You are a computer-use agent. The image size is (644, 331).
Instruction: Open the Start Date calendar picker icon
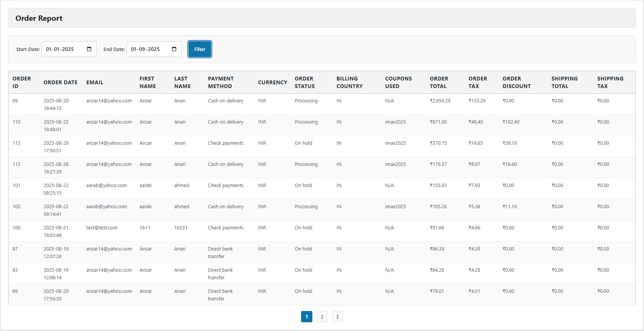pos(89,49)
